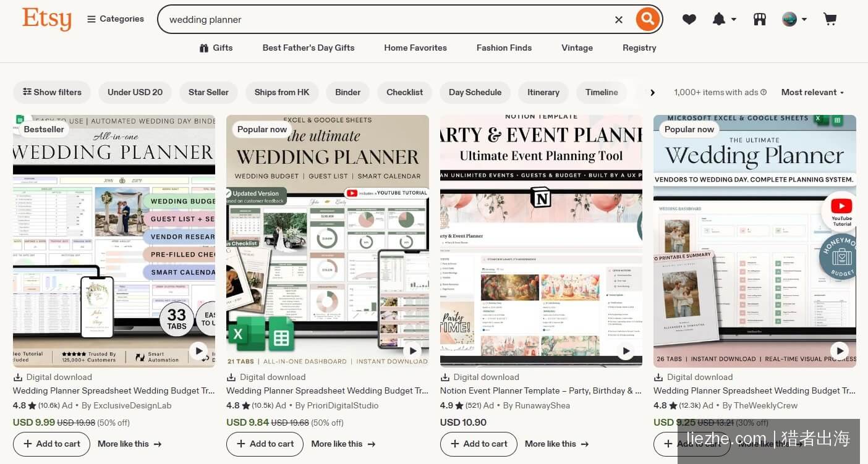Open Vintage category

[x=577, y=48]
